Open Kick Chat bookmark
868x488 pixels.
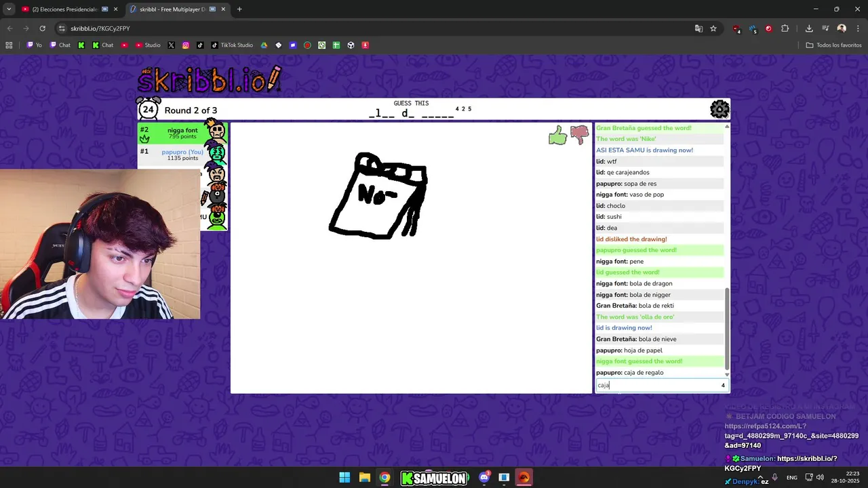(102, 45)
